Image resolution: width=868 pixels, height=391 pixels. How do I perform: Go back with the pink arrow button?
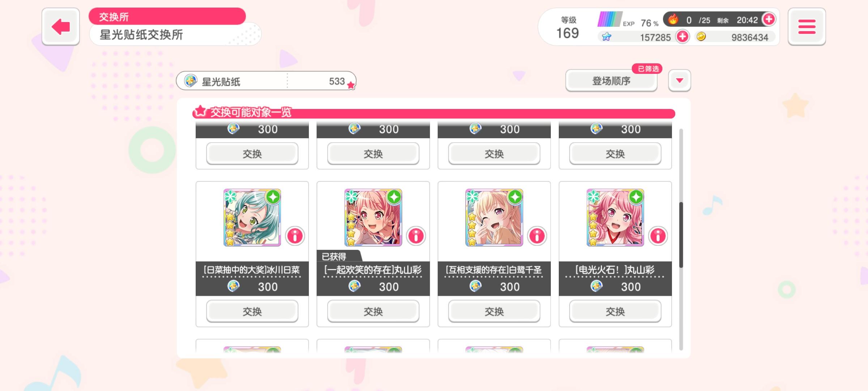[x=60, y=27]
